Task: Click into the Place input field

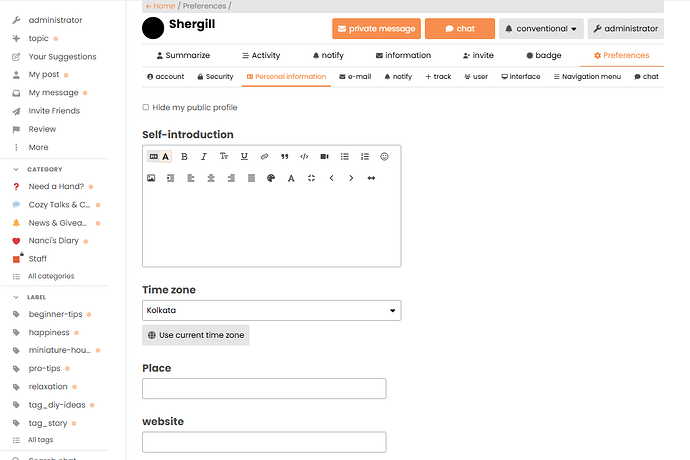Action: coord(264,389)
